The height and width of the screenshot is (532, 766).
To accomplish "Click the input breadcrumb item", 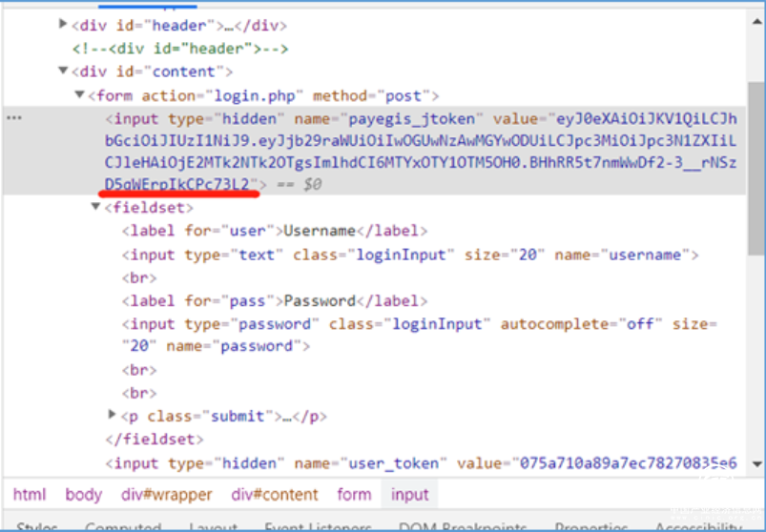I will (x=410, y=494).
